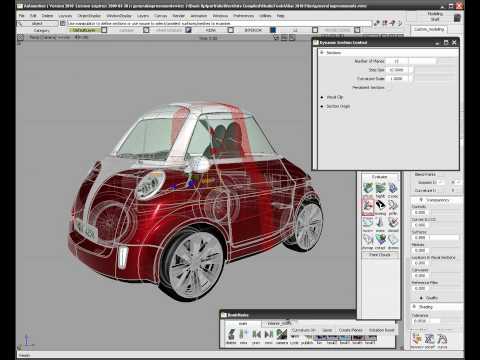The image size is (480, 360).
Task: Open the Windows menu
Action: (220, 16)
